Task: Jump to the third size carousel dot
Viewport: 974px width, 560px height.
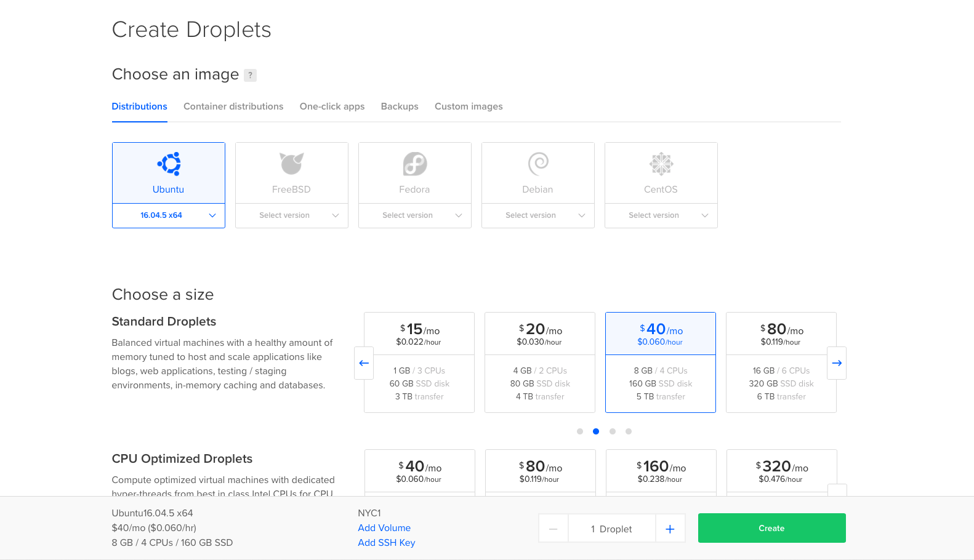Action: click(612, 431)
